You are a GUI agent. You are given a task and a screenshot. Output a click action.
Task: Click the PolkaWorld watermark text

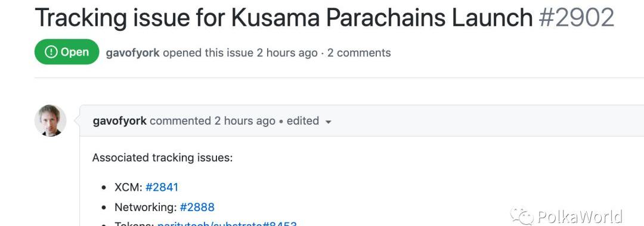coord(580,216)
